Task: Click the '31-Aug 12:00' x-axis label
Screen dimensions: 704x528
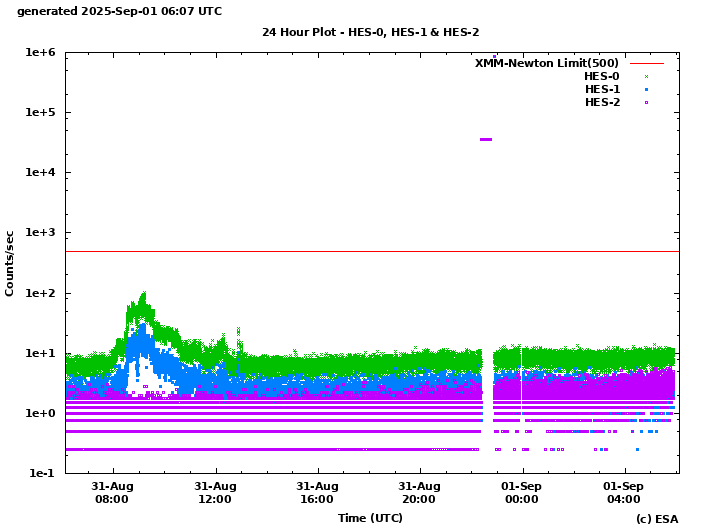Action: (215, 493)
